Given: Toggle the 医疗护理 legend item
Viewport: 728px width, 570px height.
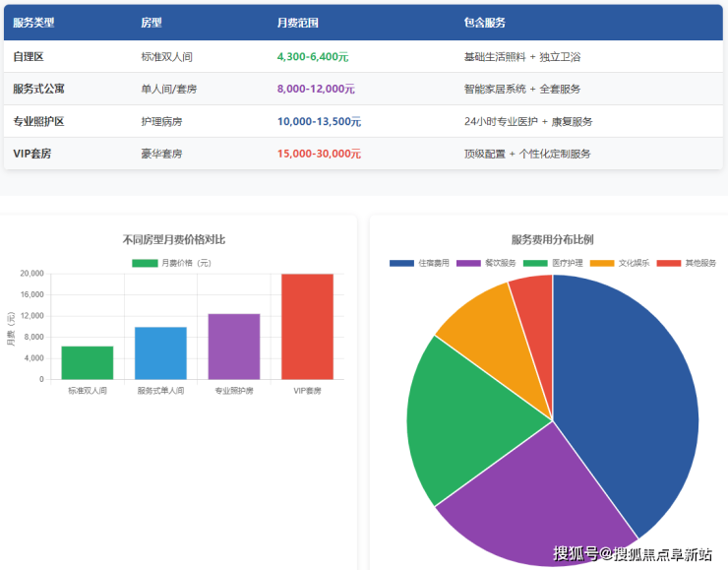Looking at the screenshot, I should tap(553, 263).
